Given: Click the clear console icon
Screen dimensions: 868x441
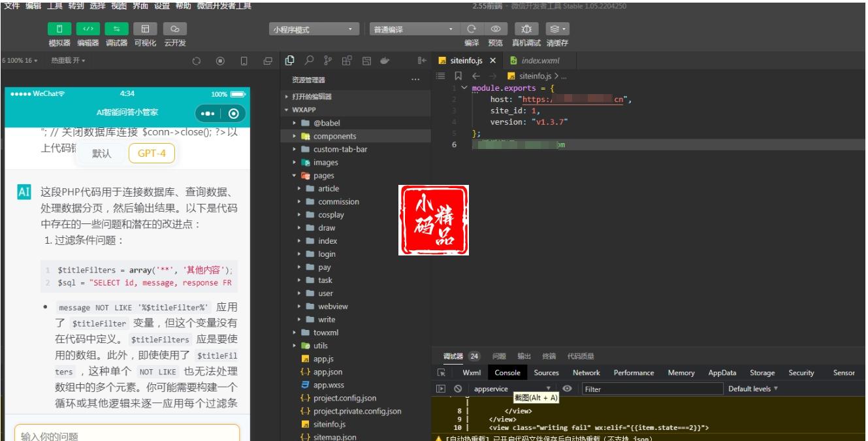Looking at the screenshot, I should click(457, 389).
